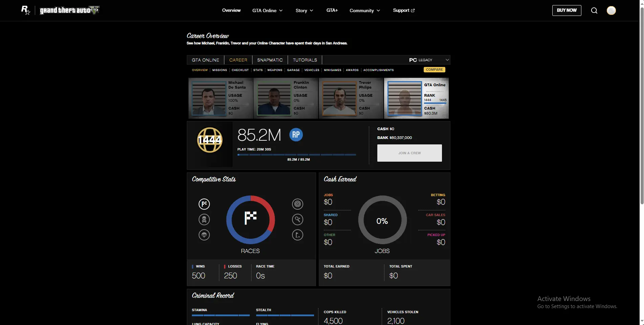The height and width of the screenshot is (325, 644).
Task: Click the external link icon beside Support
Action: click(413, 10)
